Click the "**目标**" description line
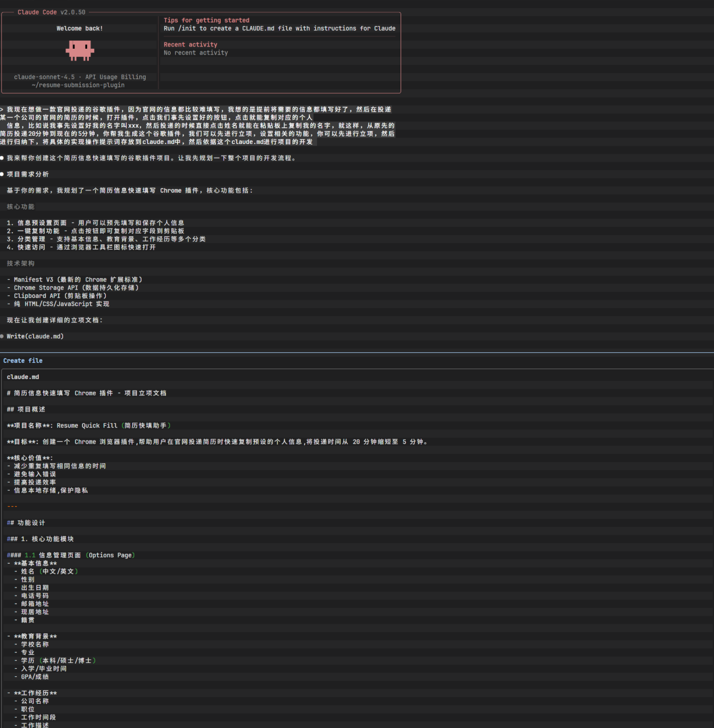This screenshot has width=714, height=728. click(x=218, y=442)
